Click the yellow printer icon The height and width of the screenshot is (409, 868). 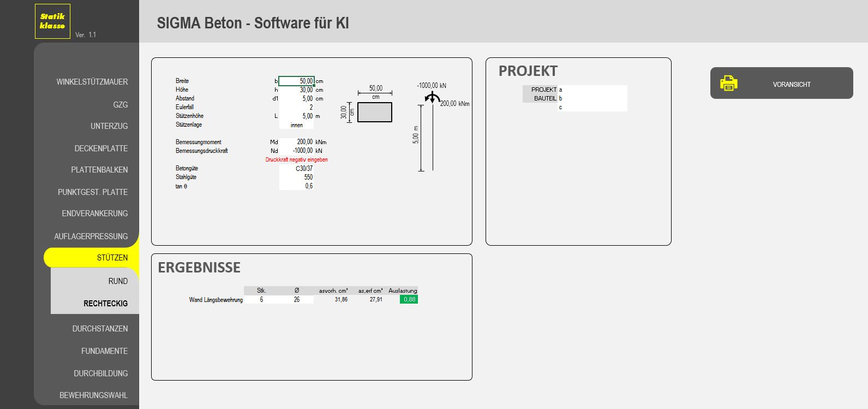point(728,83)
